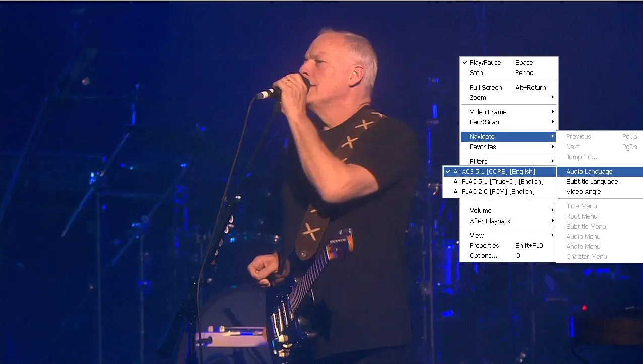Open the Video Frame submenu
Screen dimensions: 643x364
(509, 112)
